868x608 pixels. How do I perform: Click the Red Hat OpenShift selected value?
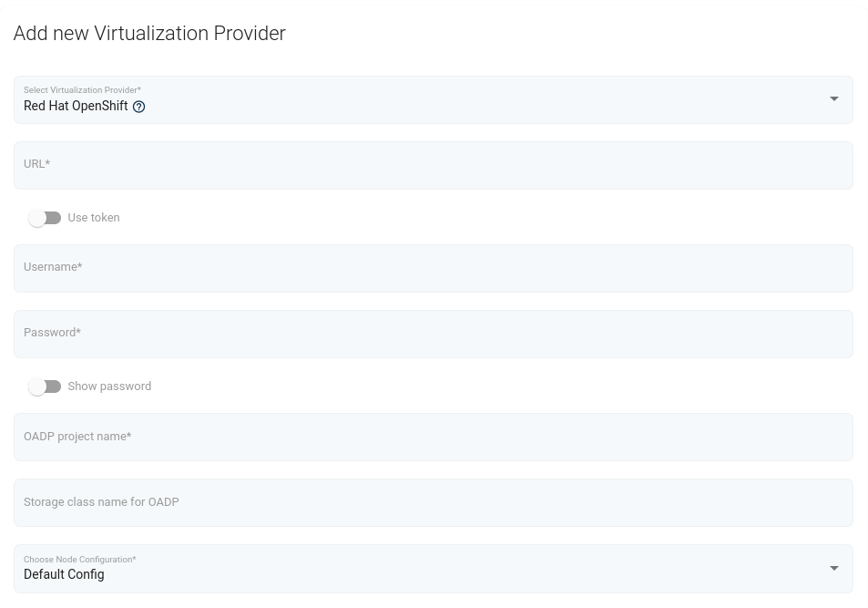(76, 107)
